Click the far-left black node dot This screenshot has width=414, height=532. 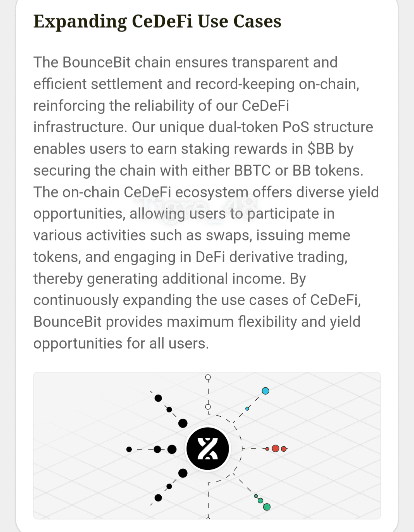[129, 449]
